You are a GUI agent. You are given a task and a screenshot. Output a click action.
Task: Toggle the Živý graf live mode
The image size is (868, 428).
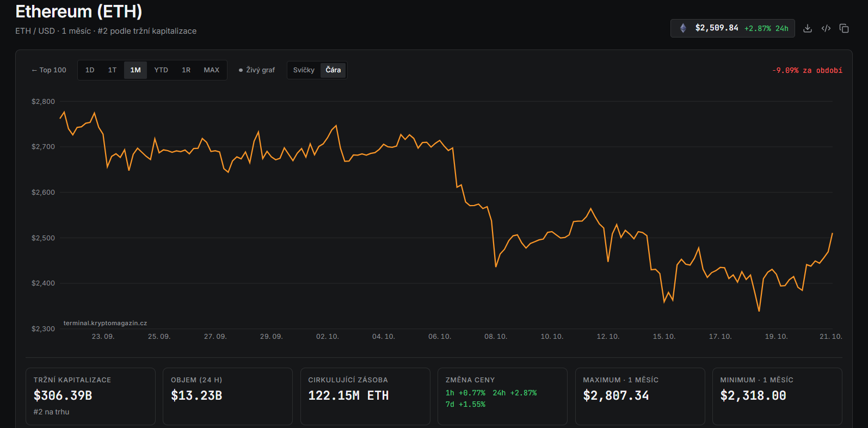pos(257,70)
